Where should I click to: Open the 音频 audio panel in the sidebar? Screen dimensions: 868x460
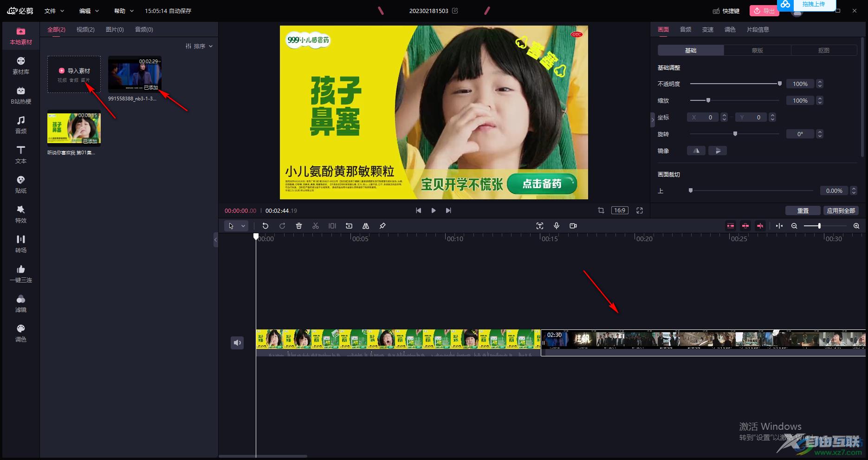21,125
